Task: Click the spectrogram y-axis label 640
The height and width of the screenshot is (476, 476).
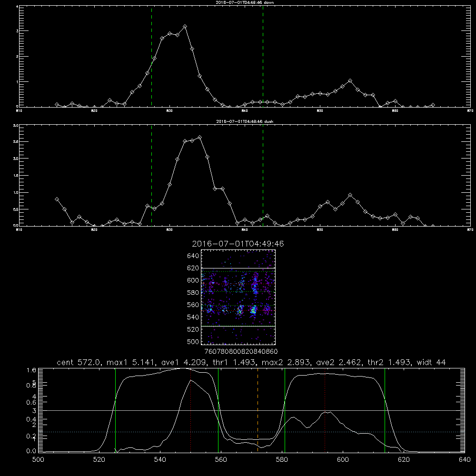Action: click(x=193, y=256)
